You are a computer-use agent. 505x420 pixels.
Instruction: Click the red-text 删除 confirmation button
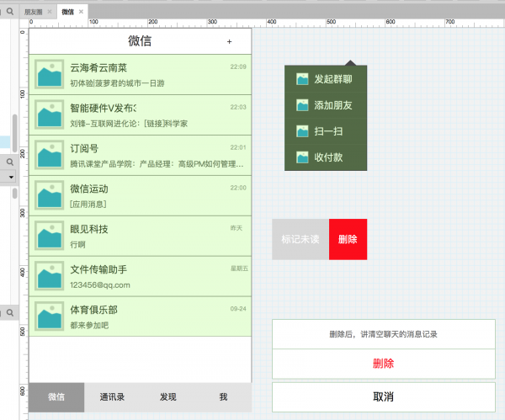pos(384,364)
